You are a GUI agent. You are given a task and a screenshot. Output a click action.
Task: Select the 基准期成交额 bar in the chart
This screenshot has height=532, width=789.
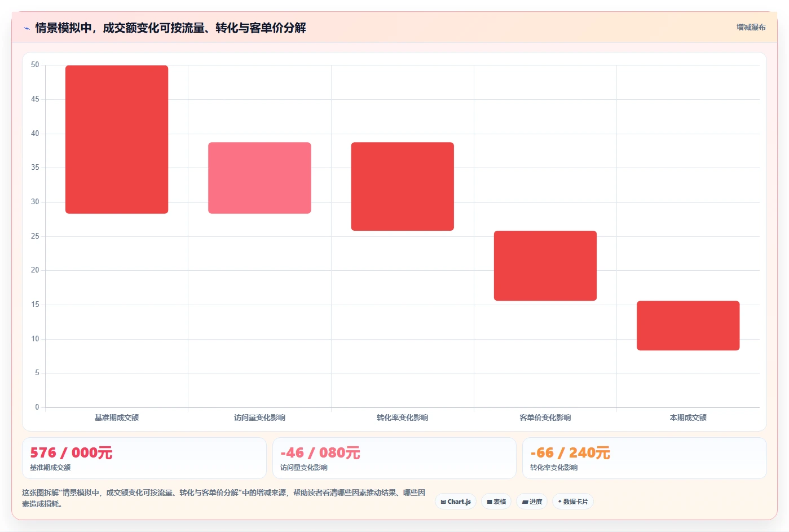[117, 139]
